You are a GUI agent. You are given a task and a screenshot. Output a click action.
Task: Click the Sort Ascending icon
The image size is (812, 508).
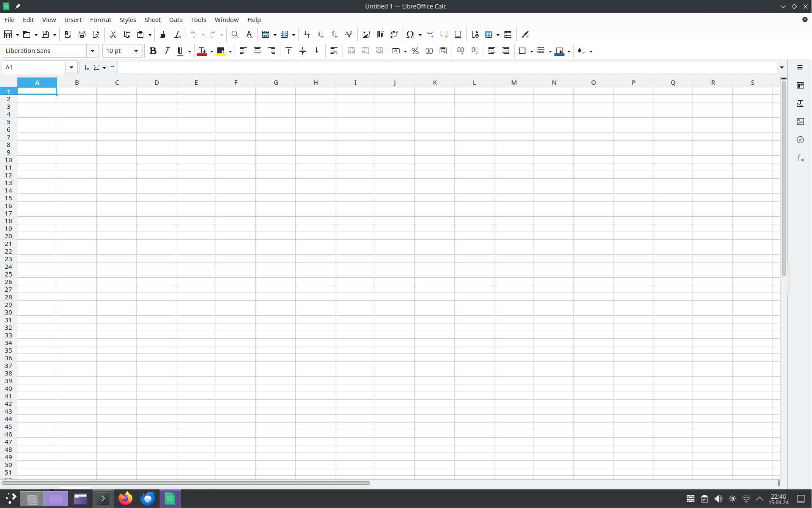pyautogui.click(x=321, y=34)
